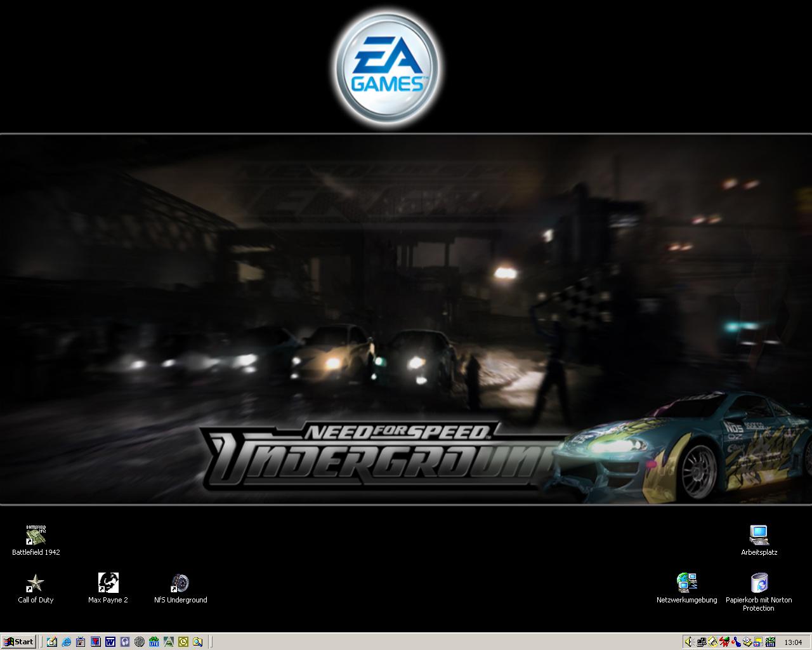812x650 pixels.
Task: Click the green LITE quick launch icon
Action: click(x=154, y=642)
